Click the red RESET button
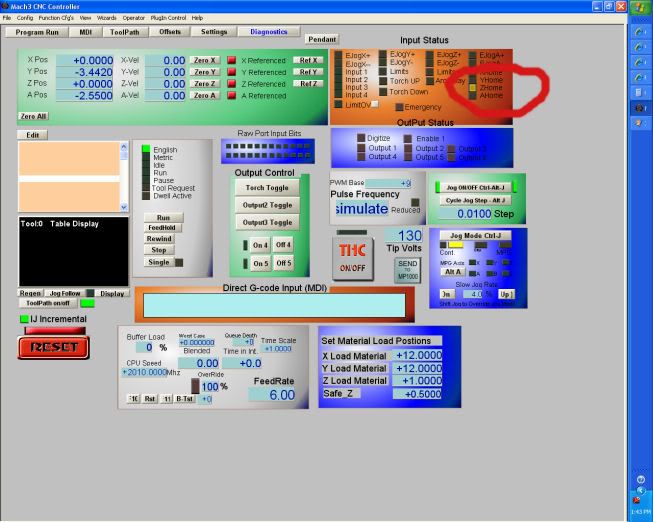Viewport: 653px width, 522px height. click(53, 346)
